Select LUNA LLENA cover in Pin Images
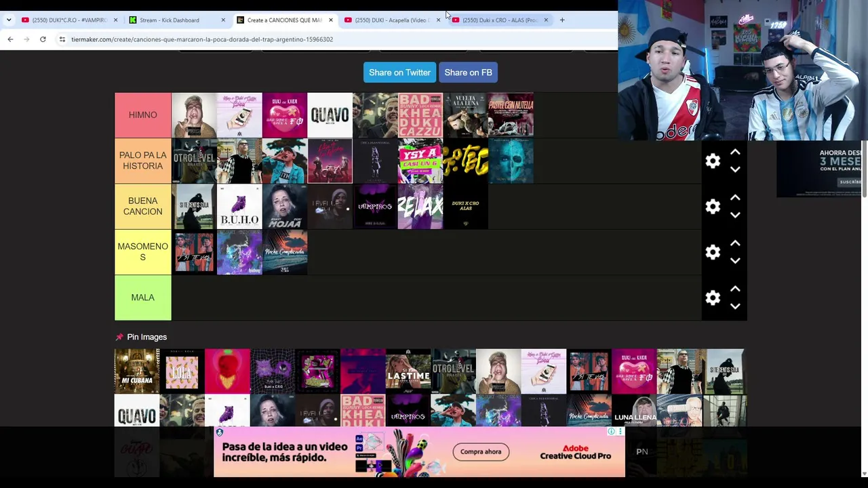 point(634,411)
